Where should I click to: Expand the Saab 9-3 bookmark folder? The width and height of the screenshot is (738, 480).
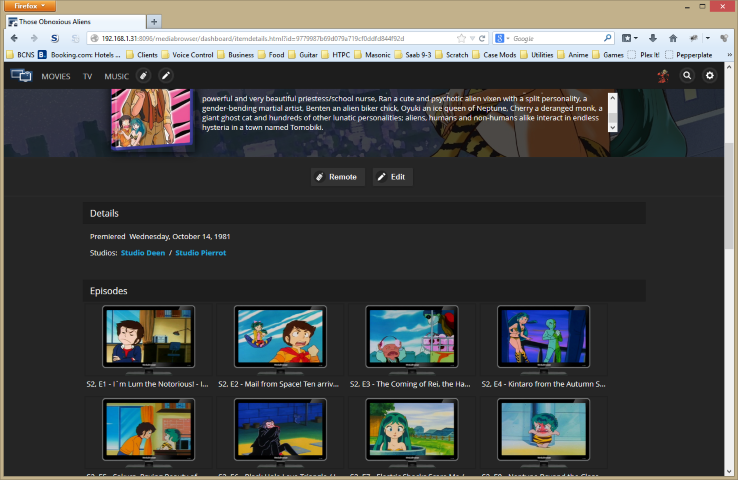coord(413,55)
